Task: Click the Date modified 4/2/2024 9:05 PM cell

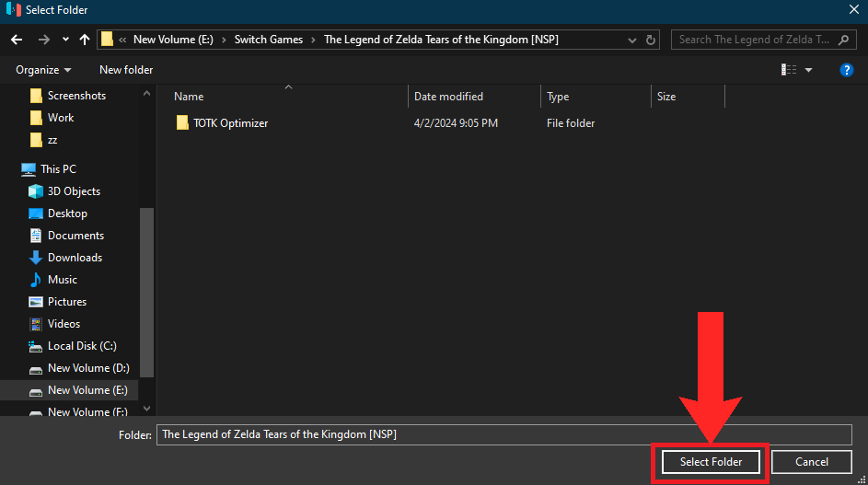Action: pos(456,123)
